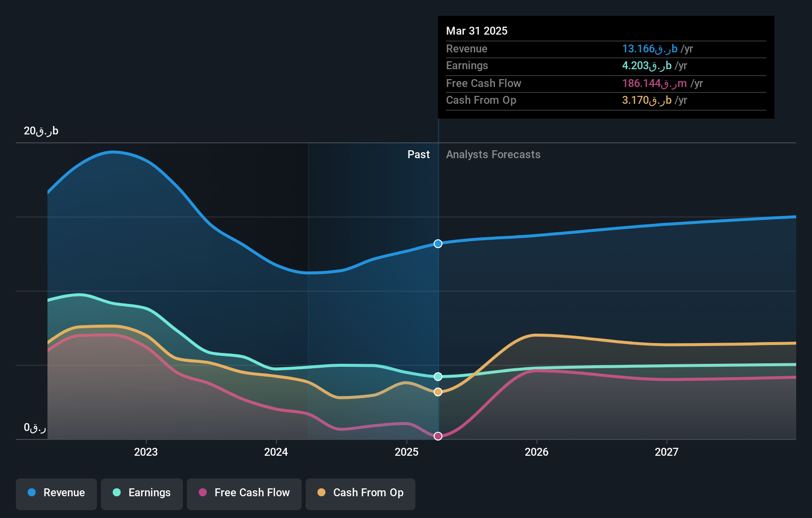Click the 'Cash From Op' row label in tooltip
The height and width of the screenshot is (518, 812).
tap(481, 100)
